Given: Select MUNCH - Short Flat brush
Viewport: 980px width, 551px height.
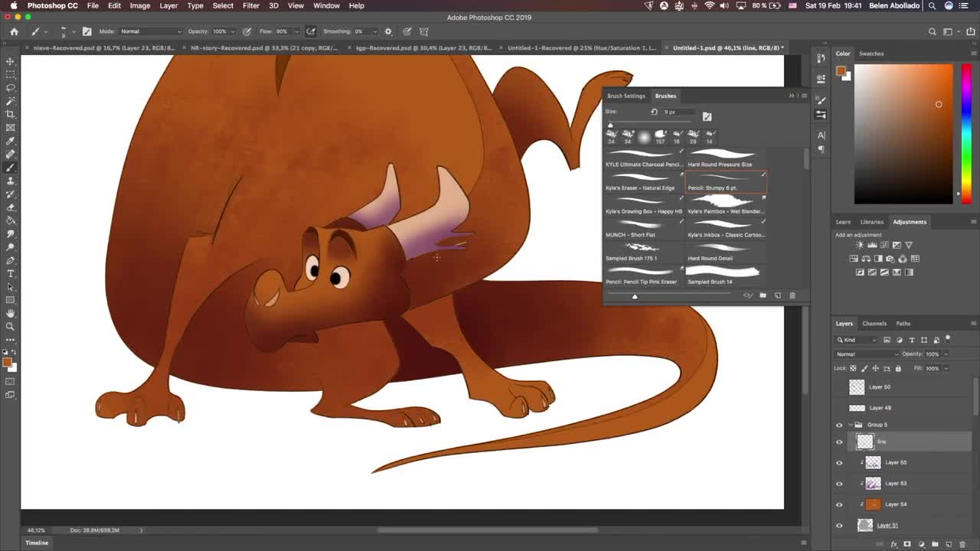Looking at the screenshot, I should coord(644,228).
